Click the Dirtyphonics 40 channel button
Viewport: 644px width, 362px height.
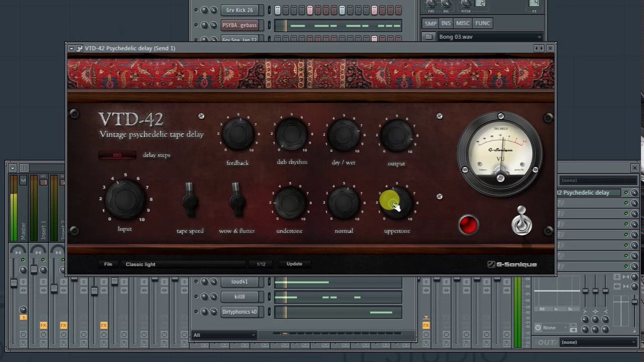[x=239, y=312]
